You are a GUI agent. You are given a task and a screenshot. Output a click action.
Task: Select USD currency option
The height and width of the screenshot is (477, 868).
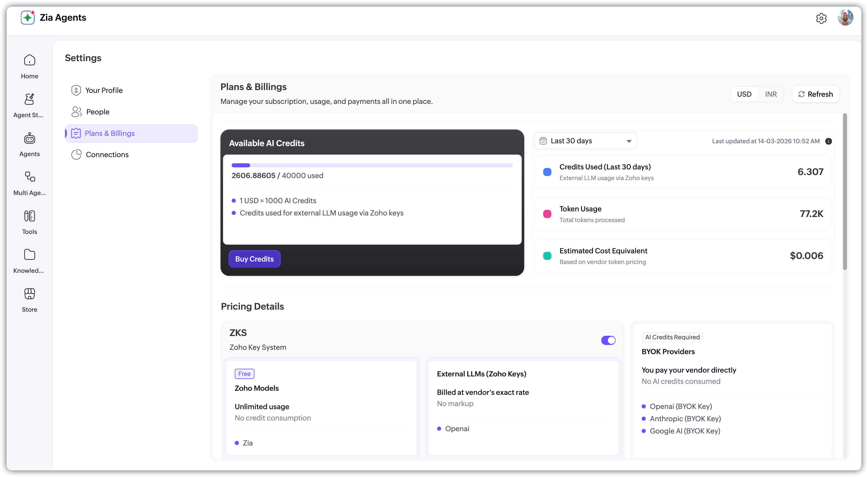[744, 94]
